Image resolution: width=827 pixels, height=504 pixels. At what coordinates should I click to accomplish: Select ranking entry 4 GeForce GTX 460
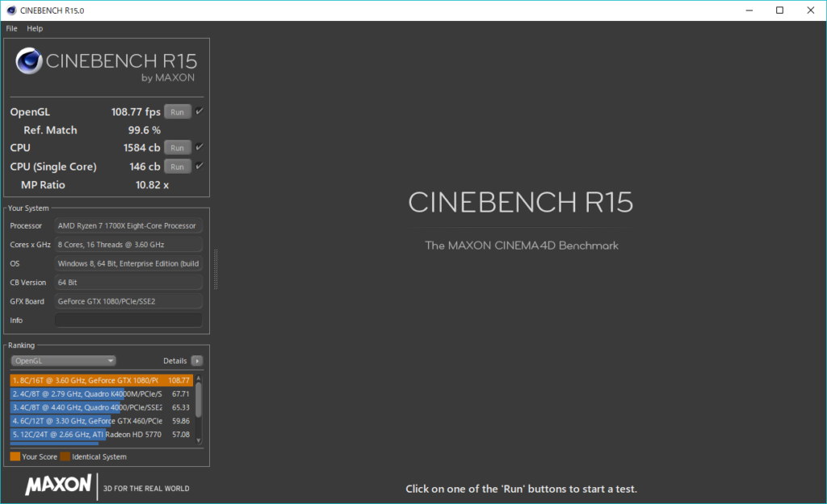point(101,421)
